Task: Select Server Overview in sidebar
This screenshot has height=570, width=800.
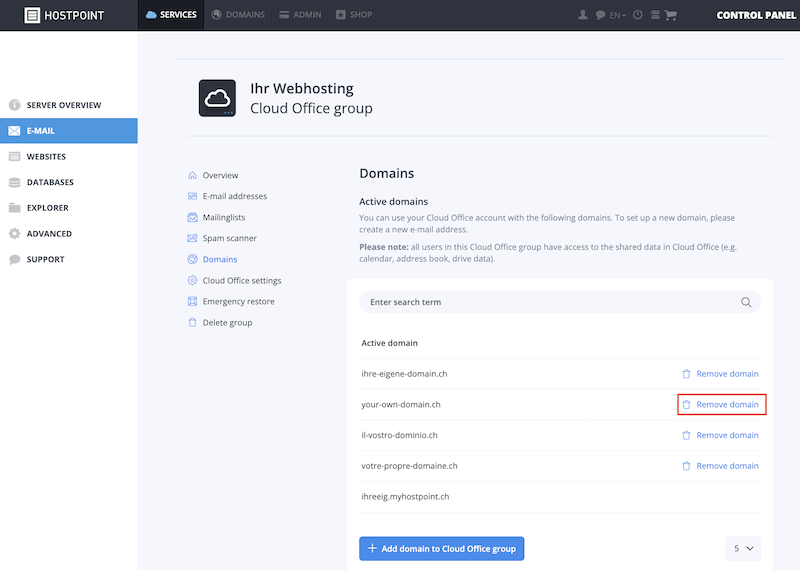Action: coord(69,105)
